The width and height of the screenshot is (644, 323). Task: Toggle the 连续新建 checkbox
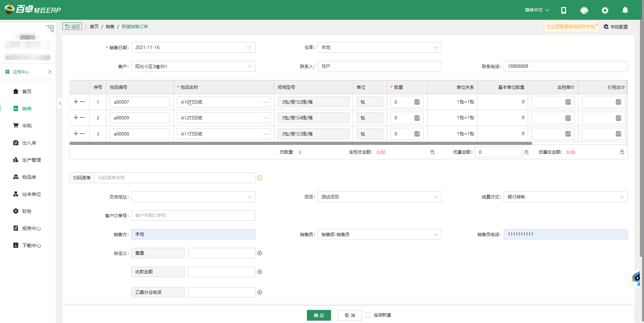pos(368,315)
